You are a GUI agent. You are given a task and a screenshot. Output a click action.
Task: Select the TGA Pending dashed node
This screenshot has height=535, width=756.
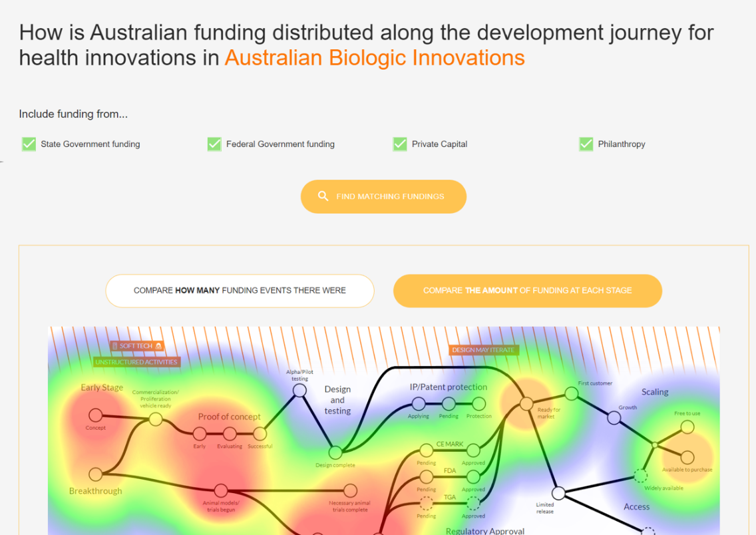426,503
